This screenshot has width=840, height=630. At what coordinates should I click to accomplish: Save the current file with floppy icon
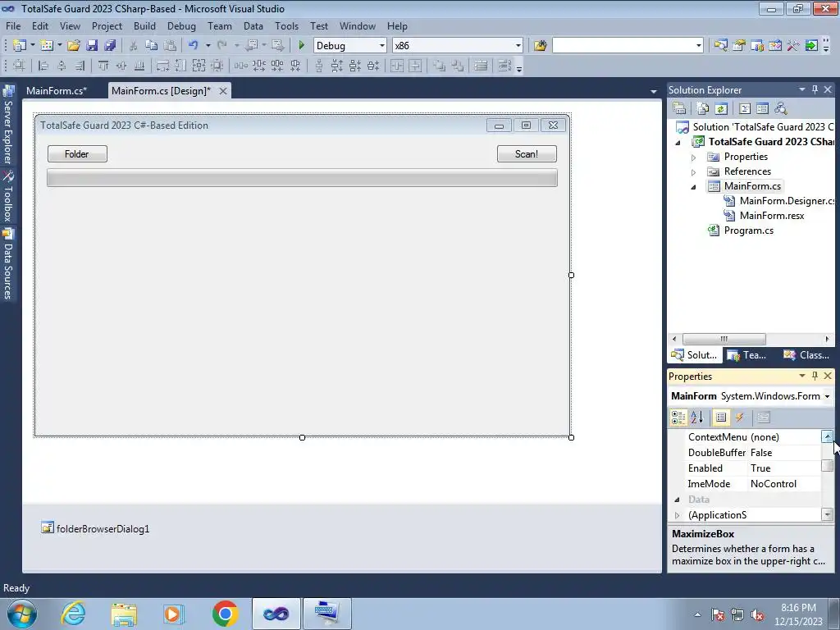click(x=92, y=46)
